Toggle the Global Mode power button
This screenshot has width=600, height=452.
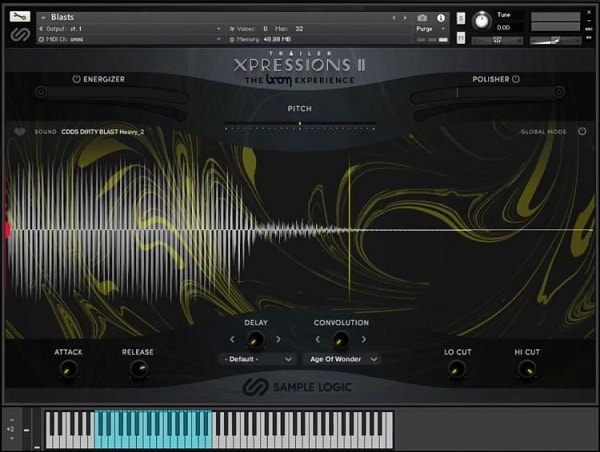pyautogui.click(x=582, y=131)
